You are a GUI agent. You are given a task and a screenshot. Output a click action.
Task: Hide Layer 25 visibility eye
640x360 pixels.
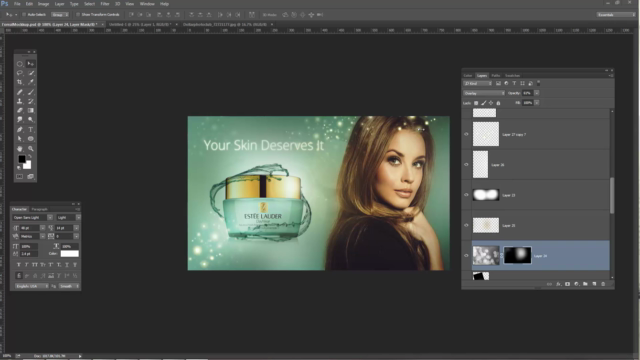pyautogui.click(x=466, y=225)
